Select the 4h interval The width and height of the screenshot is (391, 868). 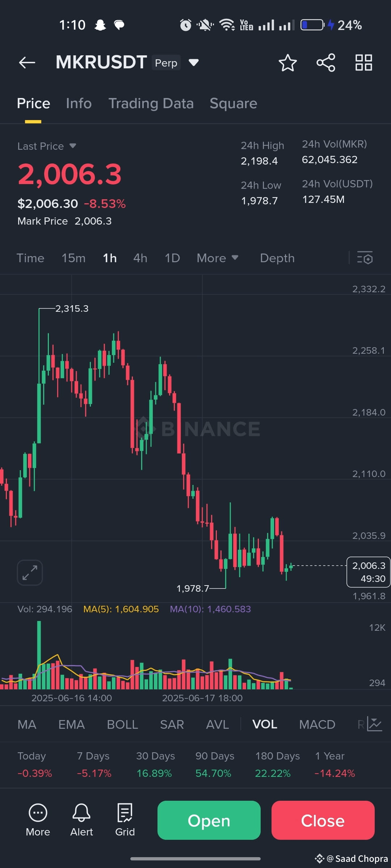pos(140,258)
